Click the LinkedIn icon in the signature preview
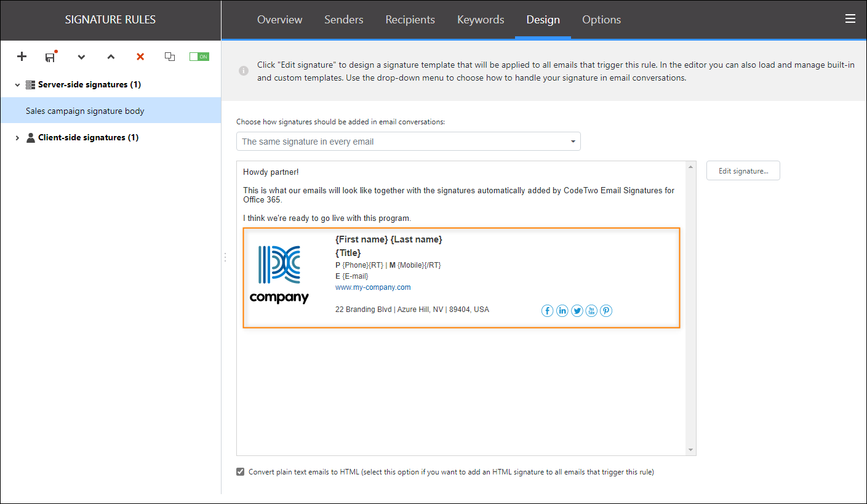 tap(562, 311)
